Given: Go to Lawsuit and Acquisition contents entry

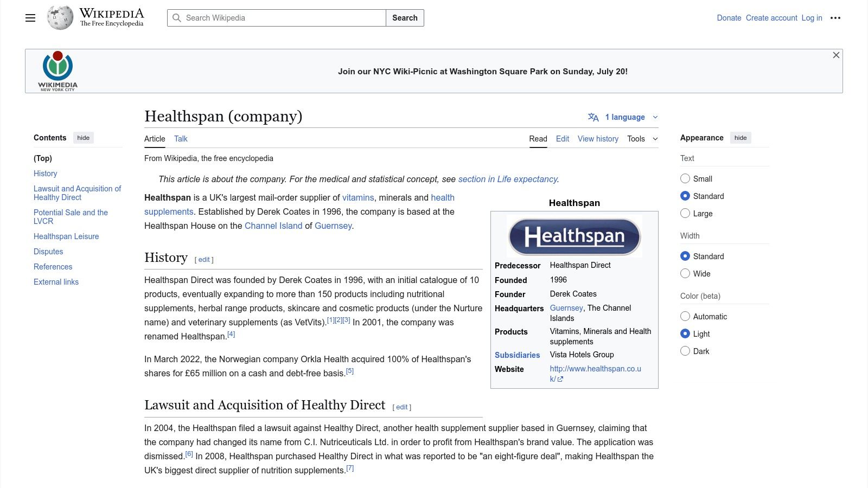Looking at the screenshot, I should (77, 193).
